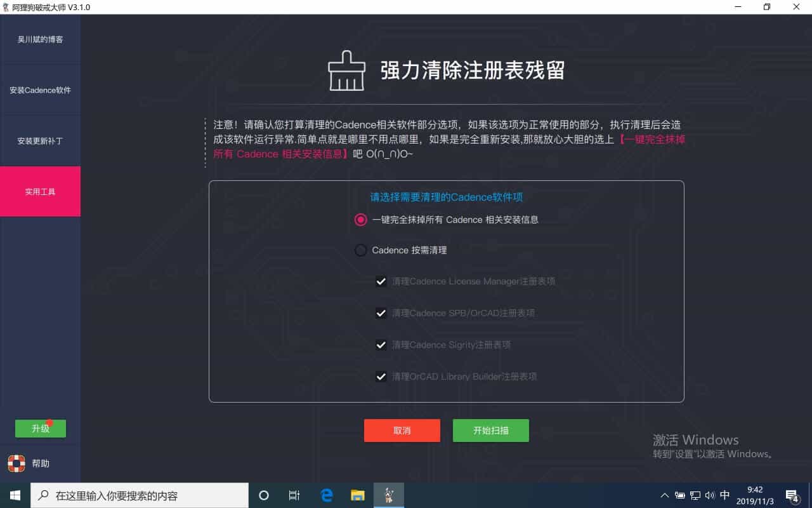
Task: Click the cleaning brush icon in header
Action: pyautogui.click(x=346, y=70)
